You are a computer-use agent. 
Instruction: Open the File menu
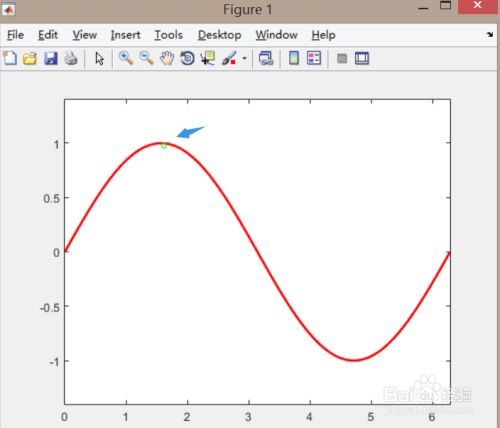[15, 35]
